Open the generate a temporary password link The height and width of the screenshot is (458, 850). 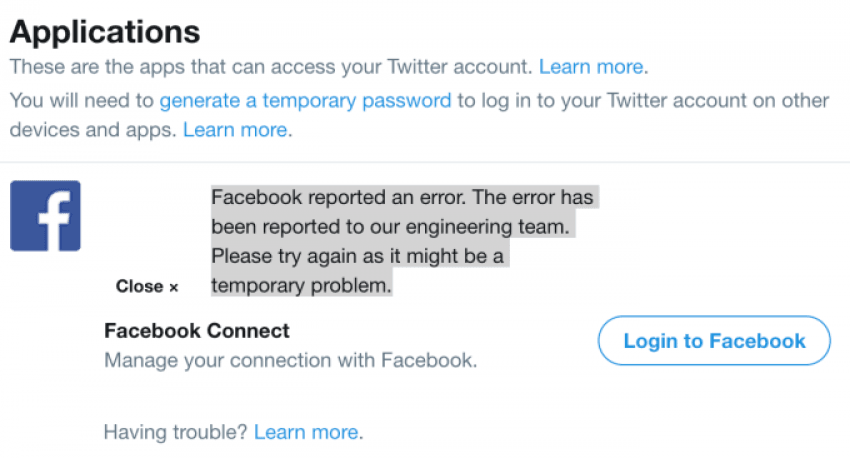click(x=305, y=100)
